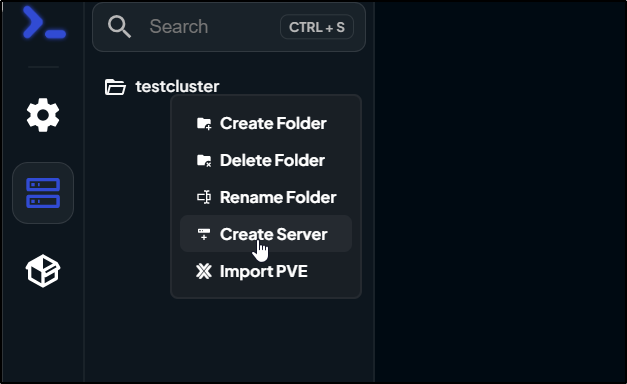Click the Import PVE Proxmox icon
This screenshot has width=627, height=384.
204,271
